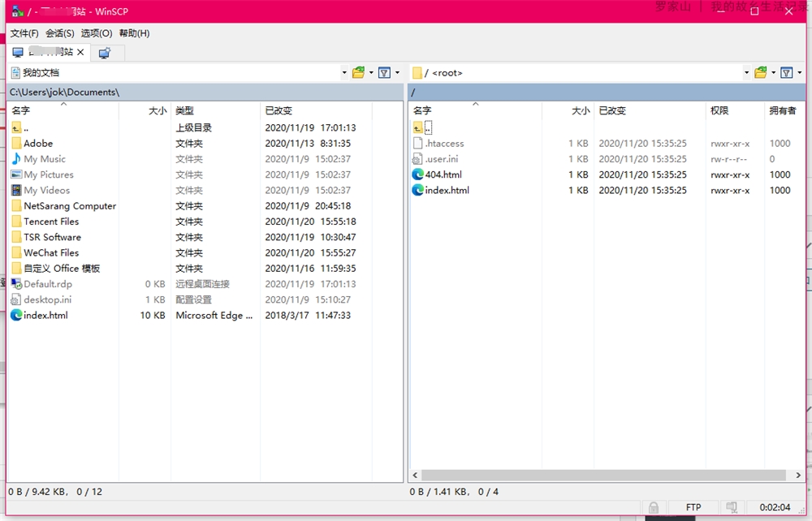Select TSR Software folder icon
The height and width of the screenshot is (521, 812).
tap(16, 237)
